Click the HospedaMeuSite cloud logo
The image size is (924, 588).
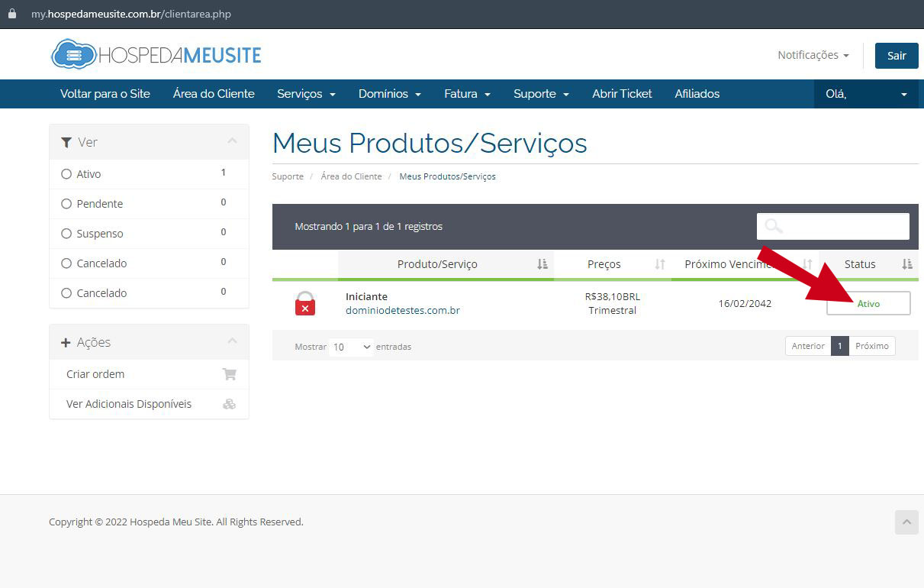[x=71, y=54]
